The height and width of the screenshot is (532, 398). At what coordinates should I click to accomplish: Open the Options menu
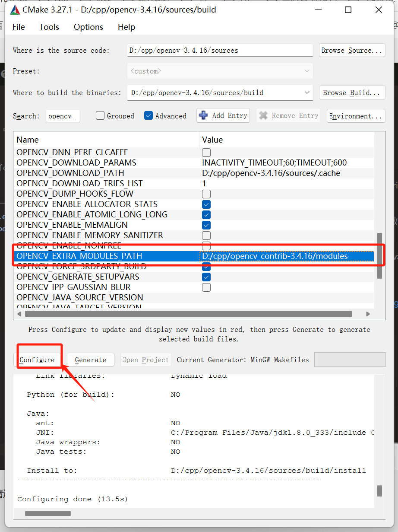pos(88,27)
